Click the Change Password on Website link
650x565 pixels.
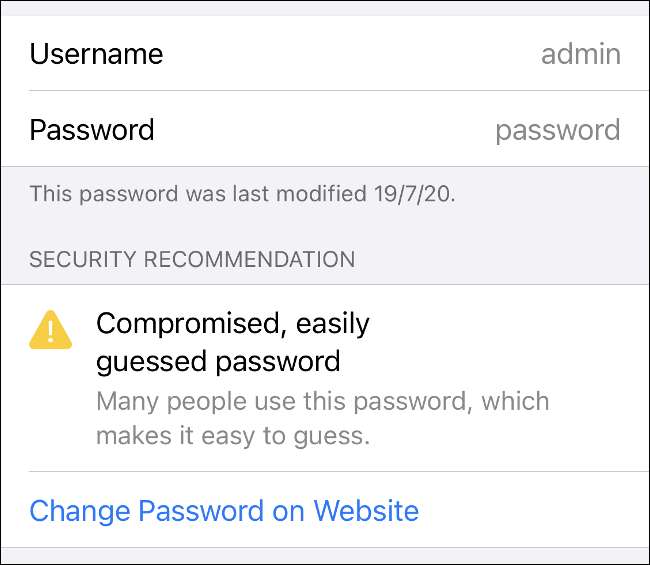coord(224,511)
